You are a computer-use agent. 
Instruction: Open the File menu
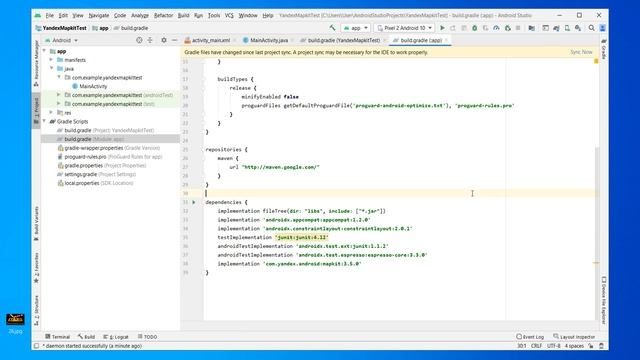50,15
